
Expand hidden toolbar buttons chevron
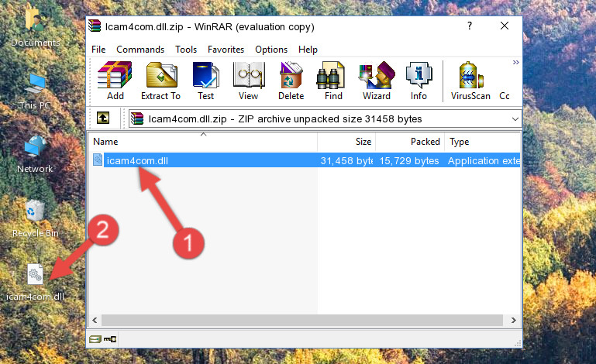click(515, 62)
